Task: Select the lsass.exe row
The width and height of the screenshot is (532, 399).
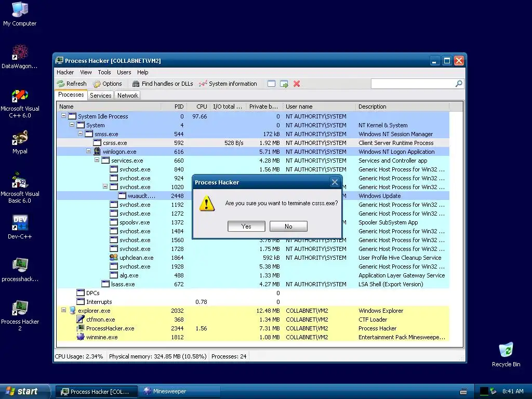Action: click(x=253, y=284)
